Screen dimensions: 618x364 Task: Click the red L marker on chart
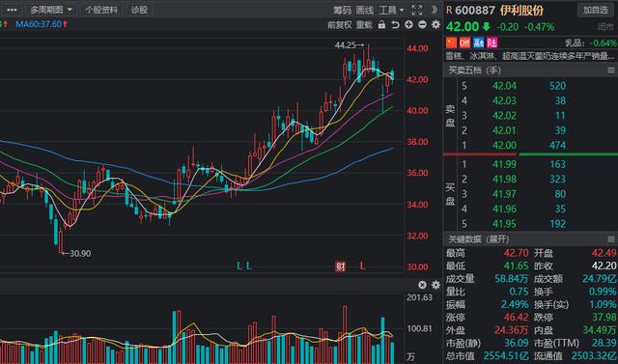point(362,266)
